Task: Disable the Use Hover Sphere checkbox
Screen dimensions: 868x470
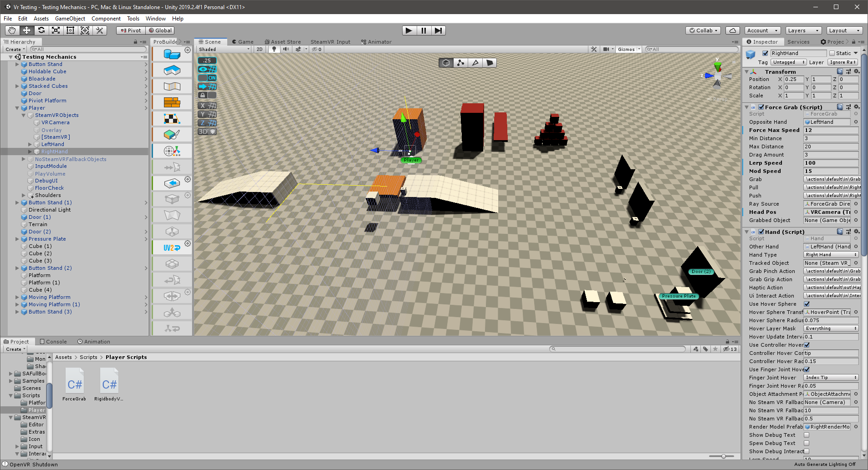Action: [807, 304]
